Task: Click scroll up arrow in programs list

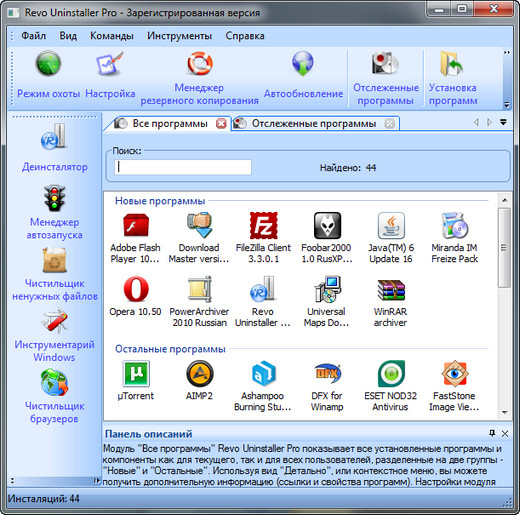Action: click(505, 200)
